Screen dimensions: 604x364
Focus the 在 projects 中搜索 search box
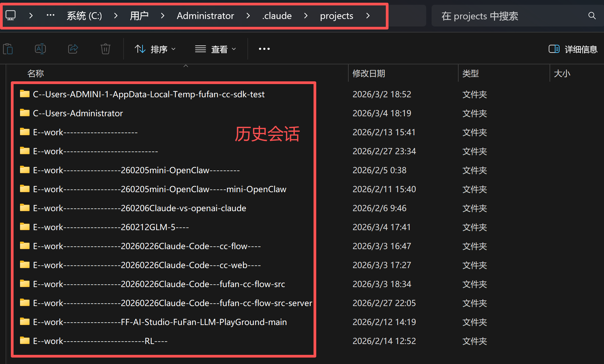point(517,16)
